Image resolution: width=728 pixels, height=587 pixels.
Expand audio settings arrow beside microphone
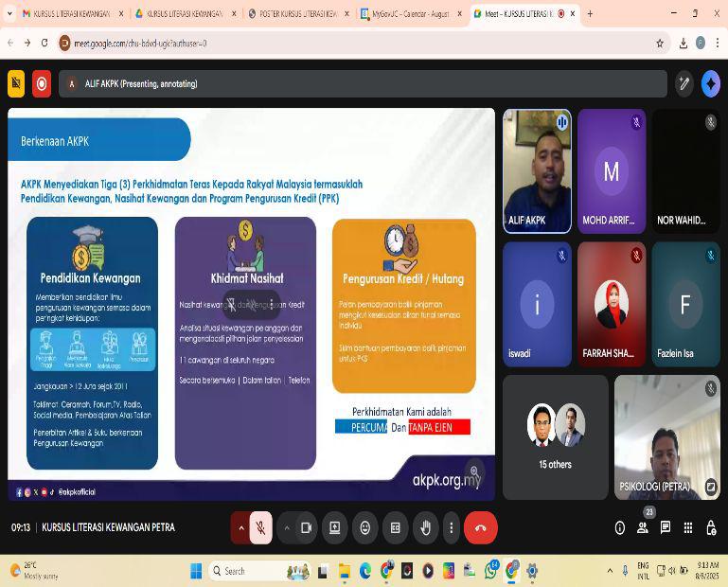pos(240,528)
